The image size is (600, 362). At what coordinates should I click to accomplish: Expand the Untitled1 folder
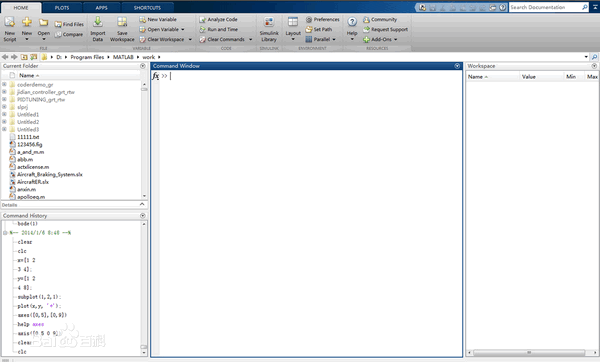coord(4,114)
